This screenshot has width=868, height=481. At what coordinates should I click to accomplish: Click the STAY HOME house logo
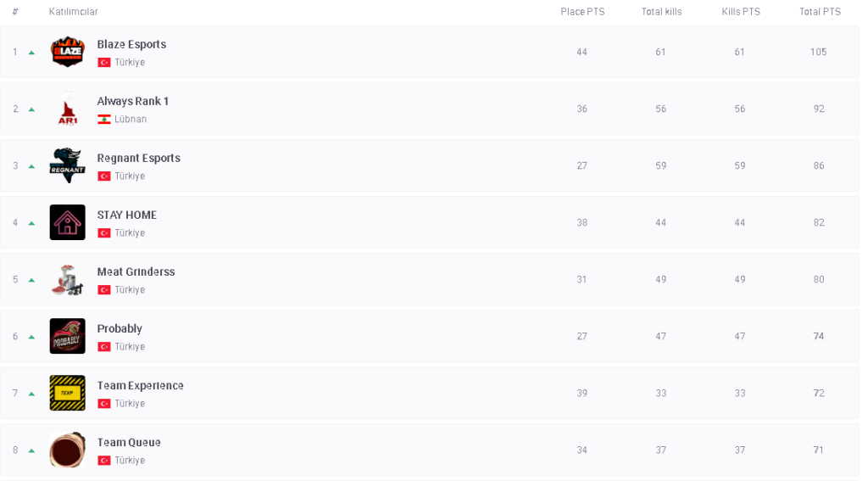[x=67, y=222]
